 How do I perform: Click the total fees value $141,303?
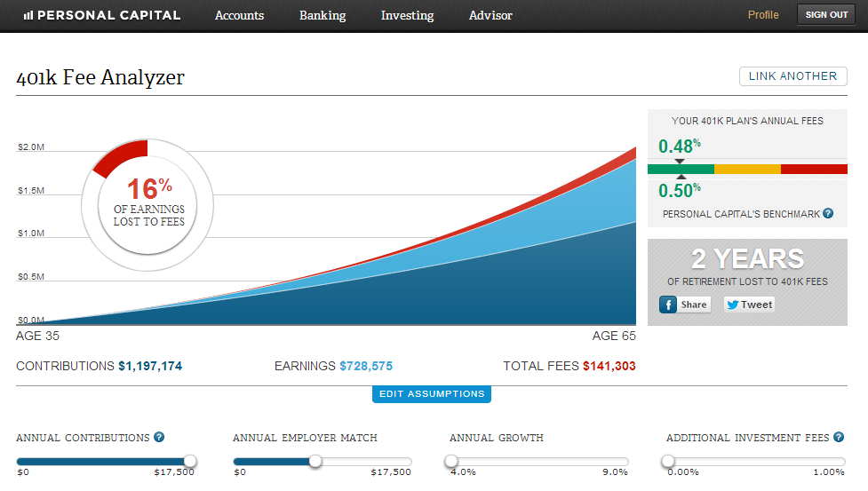coord(609,366)
